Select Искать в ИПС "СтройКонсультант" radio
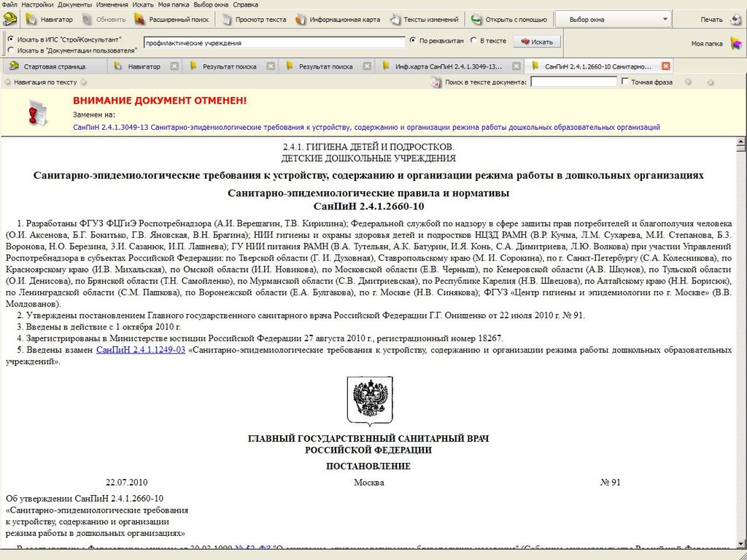This screenshot has height=560, width=747. coord(10,39)
